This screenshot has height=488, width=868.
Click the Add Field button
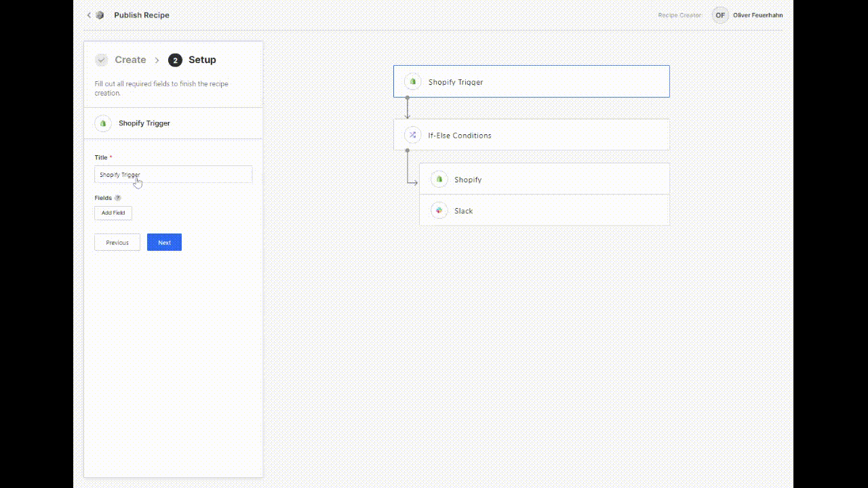tap(113, 213)
